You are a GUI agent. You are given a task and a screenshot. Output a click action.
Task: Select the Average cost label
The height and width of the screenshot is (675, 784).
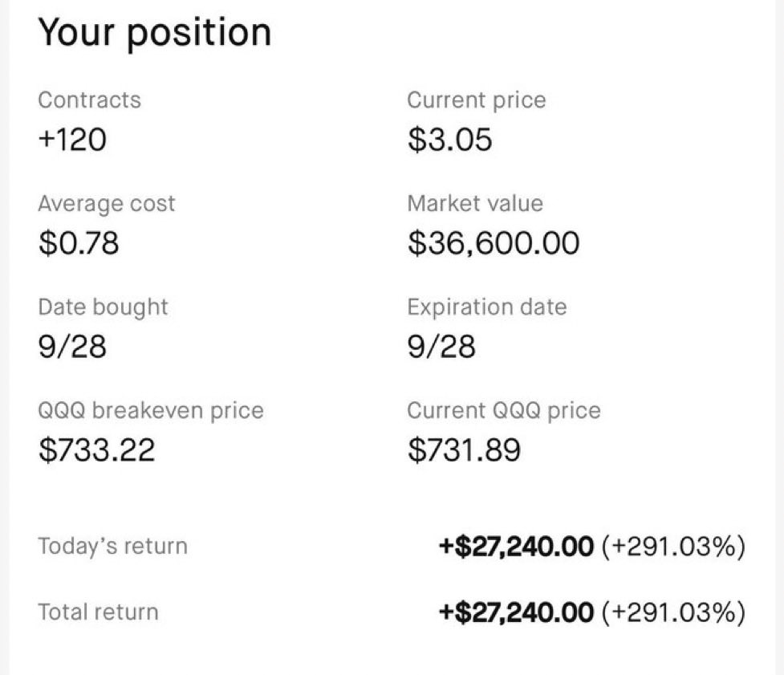[x=107, y=204]
